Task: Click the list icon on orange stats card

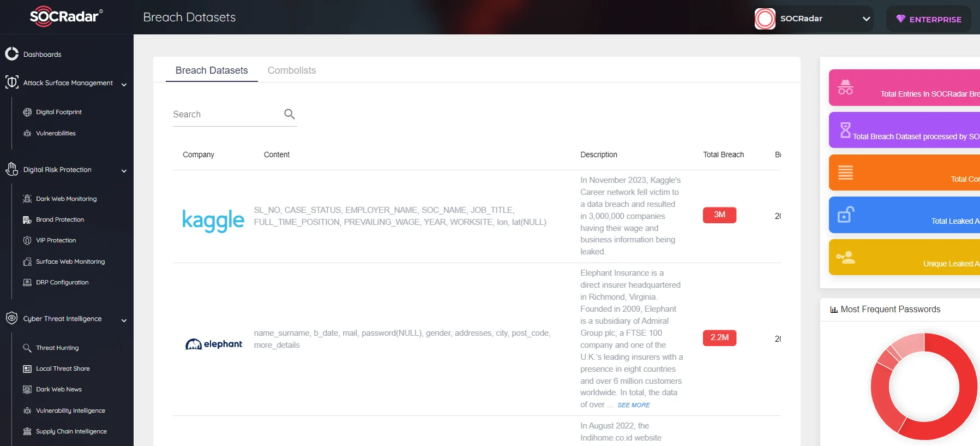Action: [x=845, y=173]
